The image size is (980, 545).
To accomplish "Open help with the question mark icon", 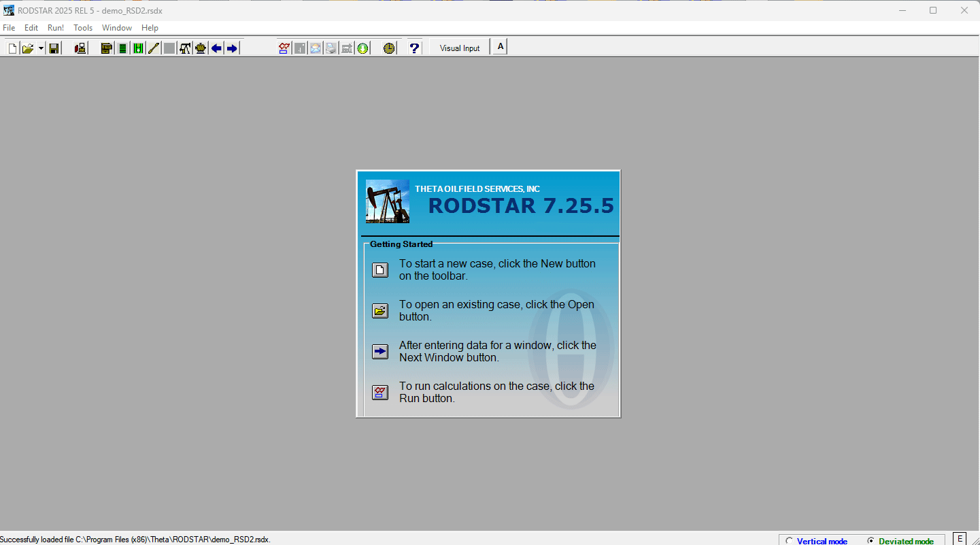I will (414, 48).
